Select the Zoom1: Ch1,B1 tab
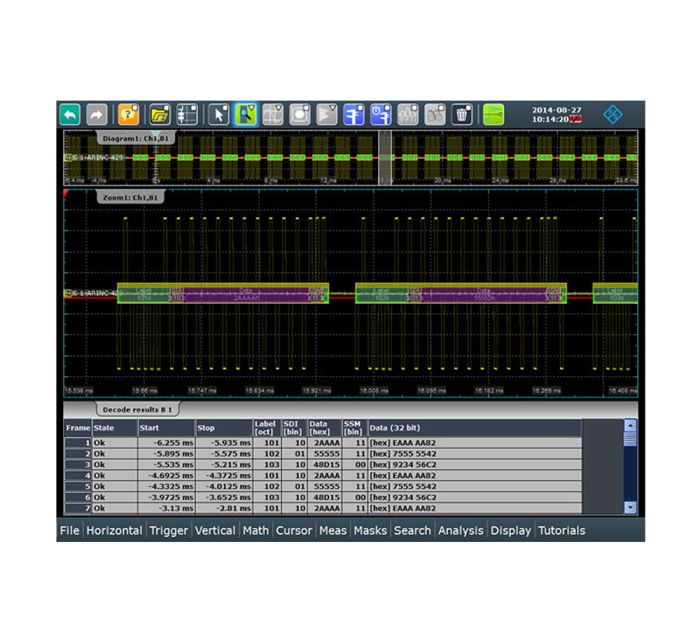This screenshot has width=700, height=640. [x=130, y=197]
